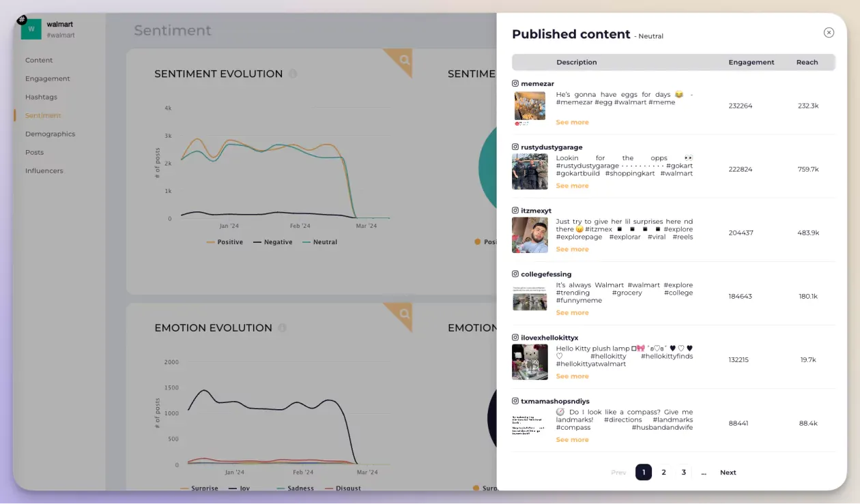
Task: Go to page 3 of results
Action: 683,472
